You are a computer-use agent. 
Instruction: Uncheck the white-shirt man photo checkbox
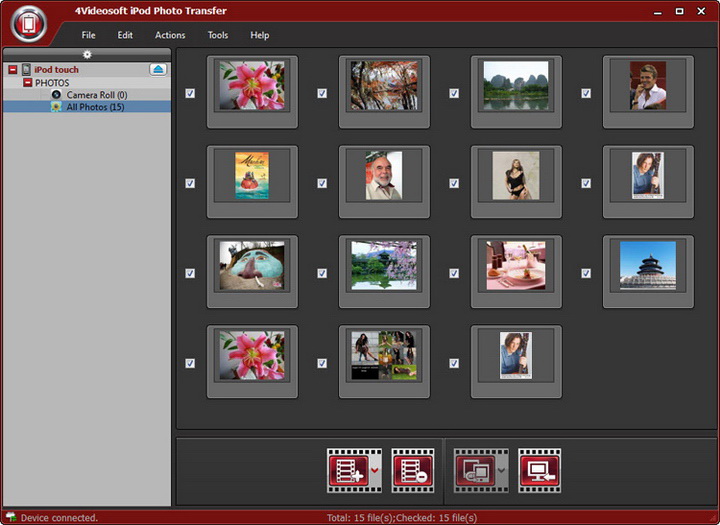pyautogui.click(x=586, y=93)
